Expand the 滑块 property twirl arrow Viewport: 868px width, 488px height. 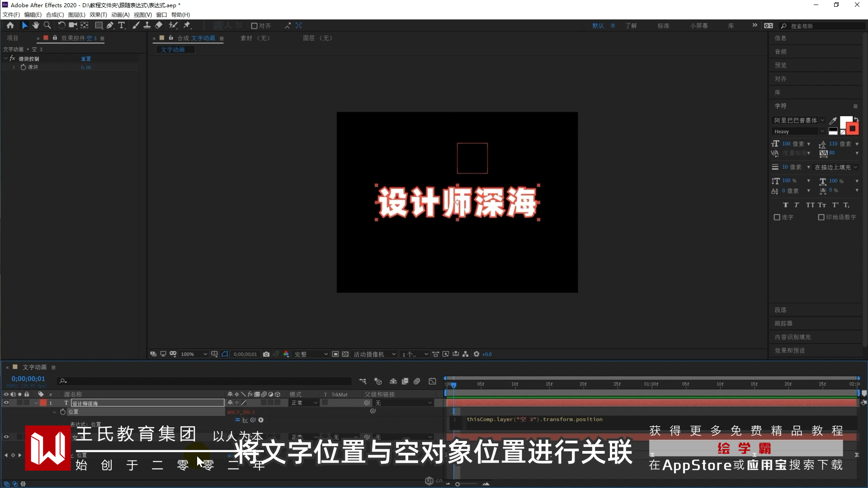click(x=14, y=67)
